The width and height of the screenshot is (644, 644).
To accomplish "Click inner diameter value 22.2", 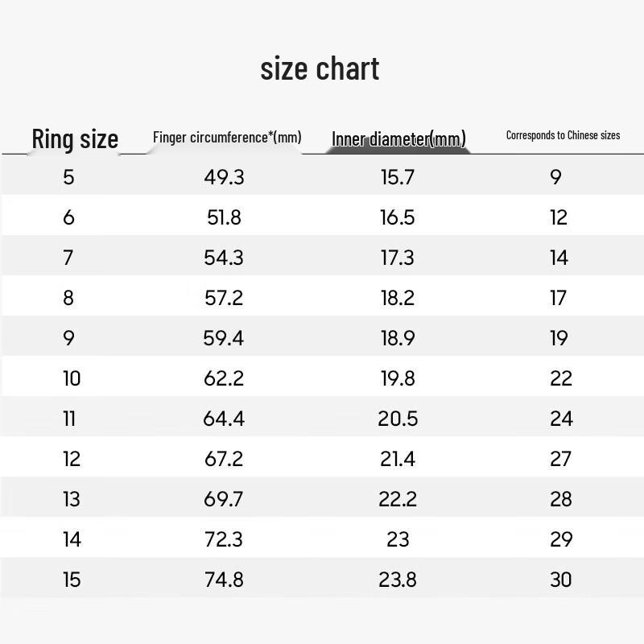I will tap(398, 499).
